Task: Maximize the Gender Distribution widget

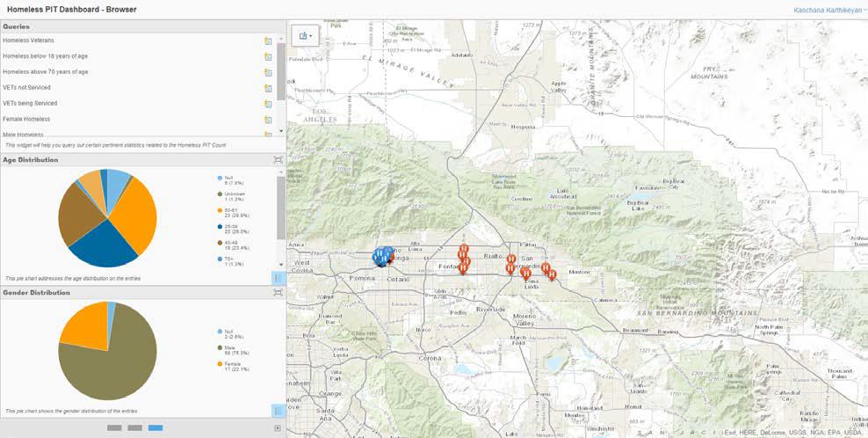Action: [x=278, y=292]
